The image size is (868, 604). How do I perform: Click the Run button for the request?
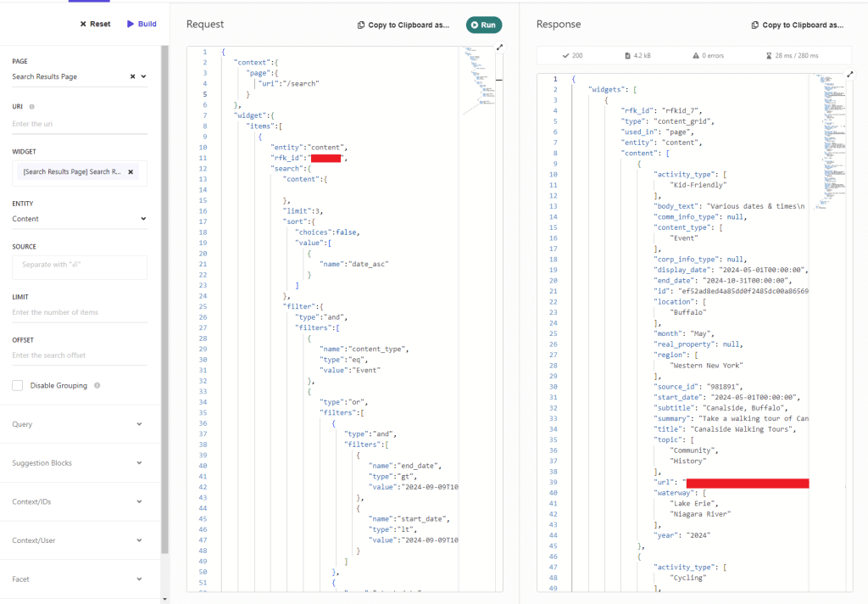pyautogui.click(x=483, y=25)
